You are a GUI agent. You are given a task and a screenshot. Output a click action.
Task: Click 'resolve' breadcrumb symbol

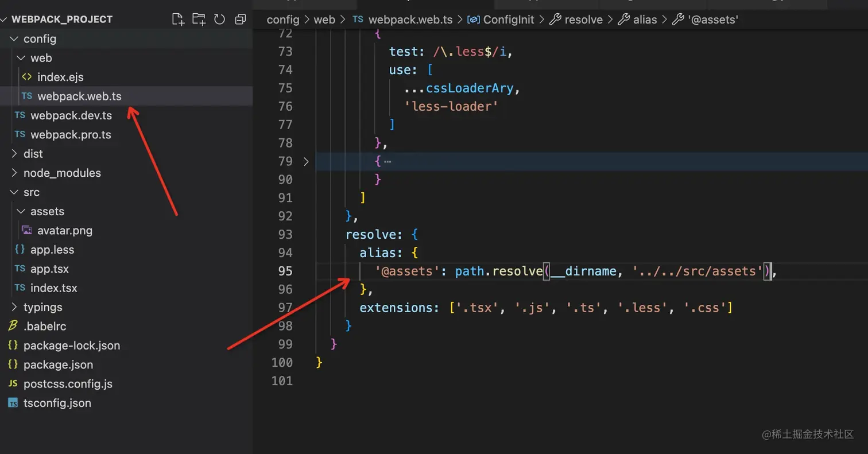[584, 20]
